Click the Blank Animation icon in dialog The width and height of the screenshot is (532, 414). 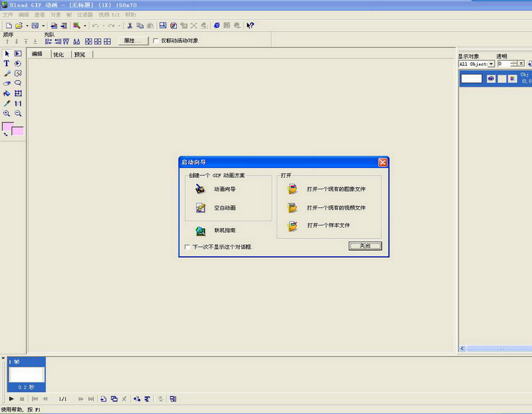(200, 208)
